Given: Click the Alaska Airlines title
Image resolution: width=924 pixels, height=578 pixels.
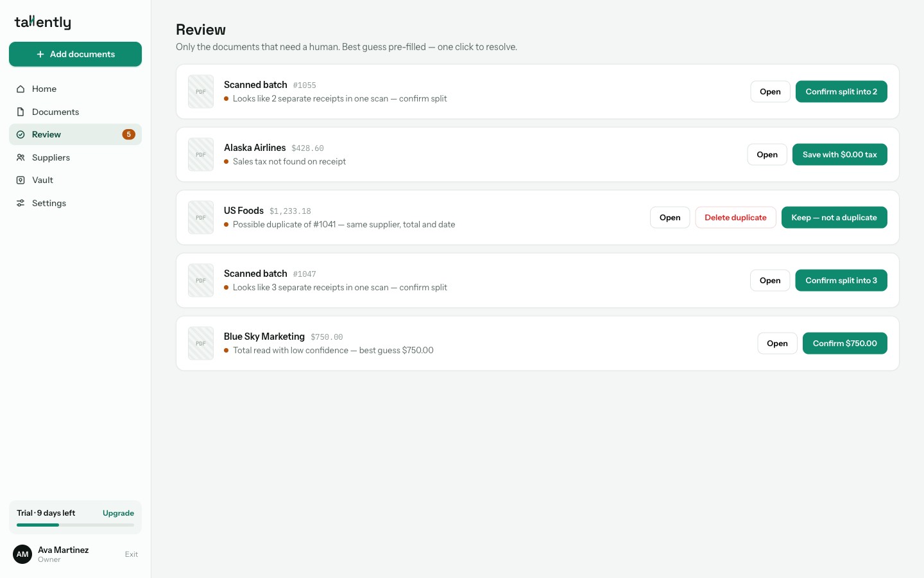Looking at the screenshot, I should (x=255, y=148).
